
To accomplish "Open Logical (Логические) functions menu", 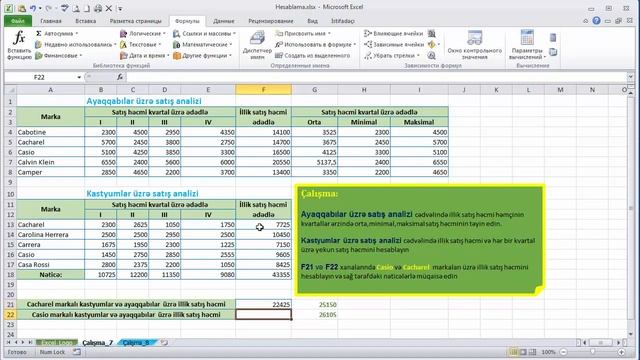I will click(x=143, y=33).
